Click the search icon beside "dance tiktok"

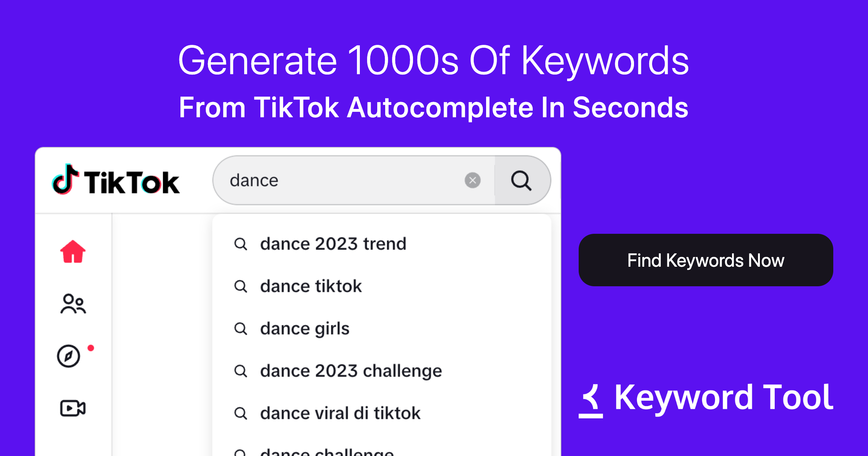[241, 286]
